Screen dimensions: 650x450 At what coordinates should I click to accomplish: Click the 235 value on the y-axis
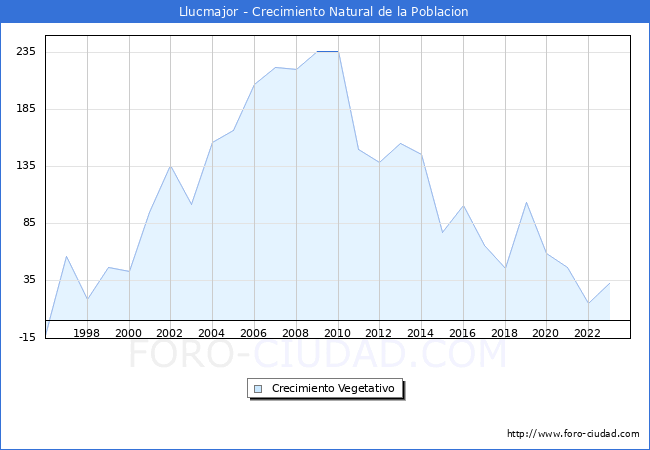(x=26, y=51)
